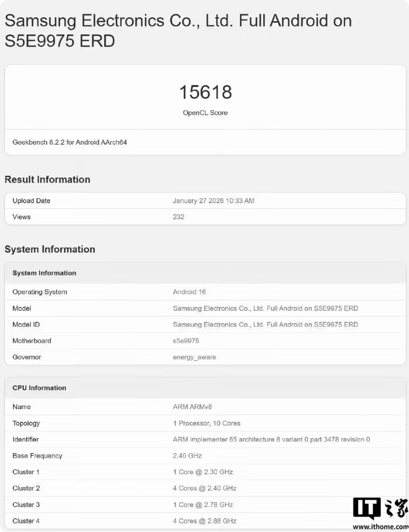Click the Cluster 1 label
The width and height of the screenshot is (409, 532).
point(26,472)
